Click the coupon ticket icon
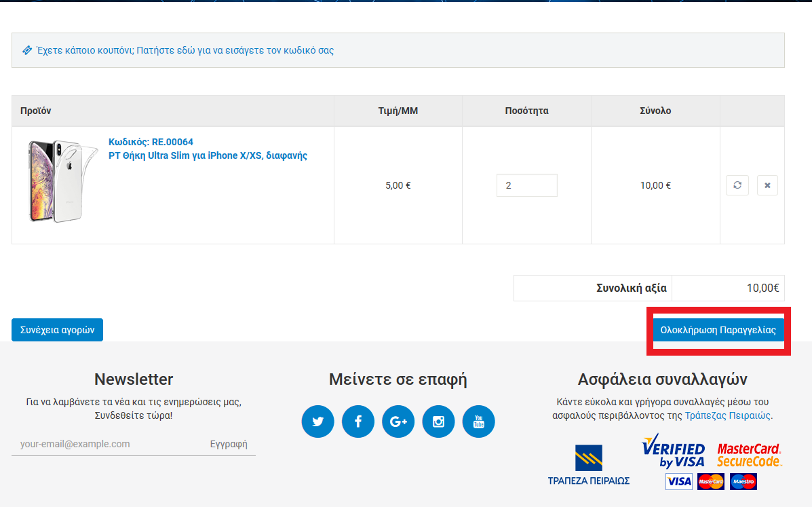The image size is (812, 507). tap(27, 50)
